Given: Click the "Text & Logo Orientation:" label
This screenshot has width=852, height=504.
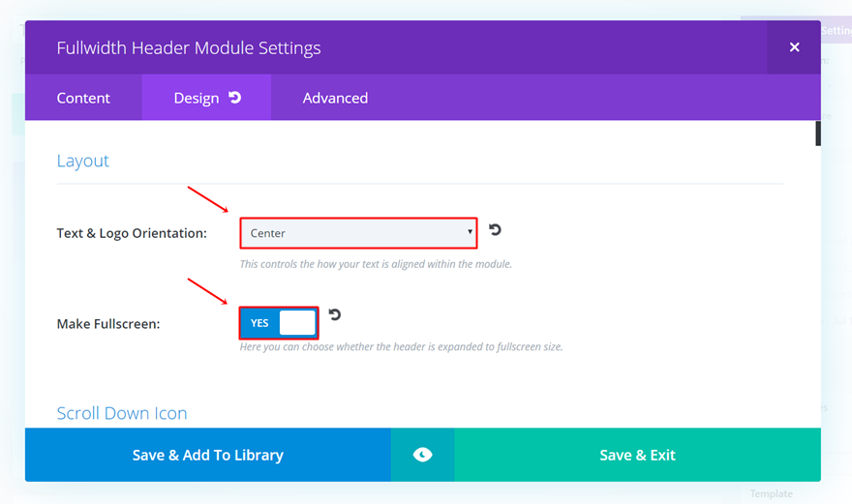Looking at the screenshot, I should pos(132,233).
